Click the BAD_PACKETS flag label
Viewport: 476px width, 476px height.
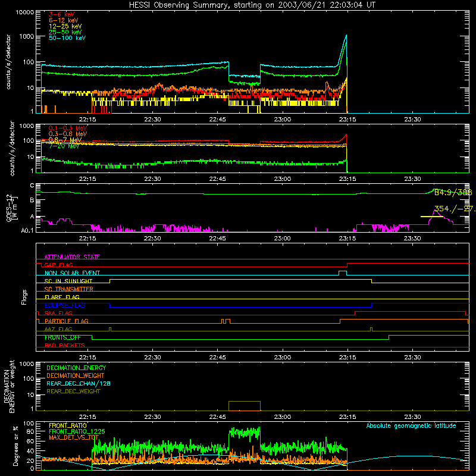[65, 345]
